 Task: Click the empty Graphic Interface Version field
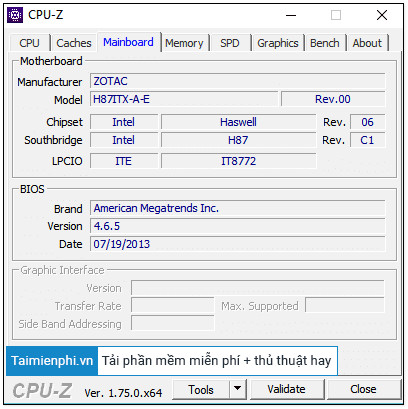click(258, 288)
